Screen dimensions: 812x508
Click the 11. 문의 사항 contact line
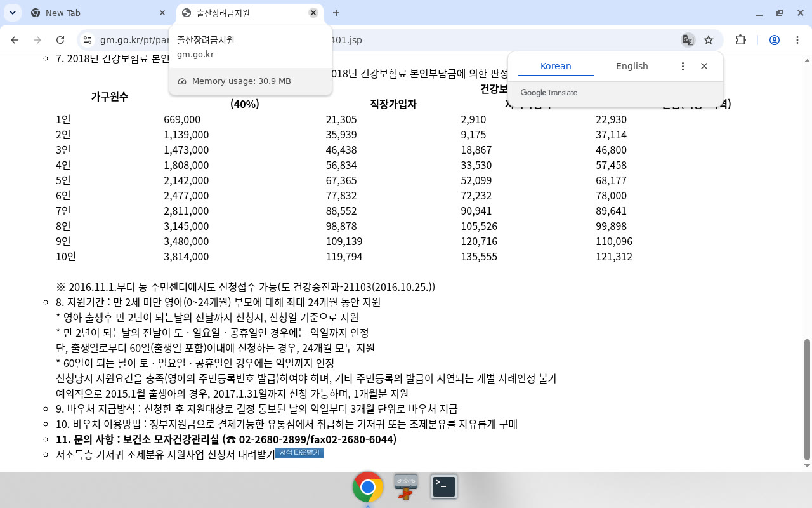tap(226, 439)
